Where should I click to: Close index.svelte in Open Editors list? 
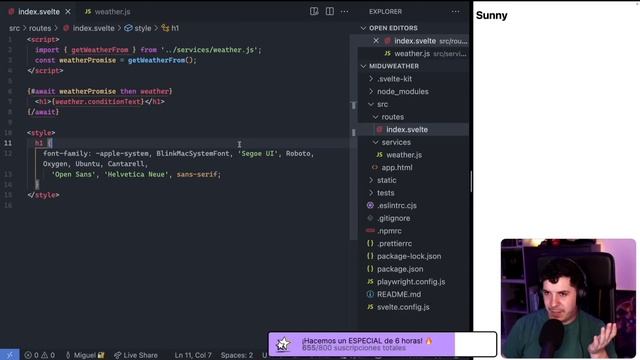click(376, 41)
